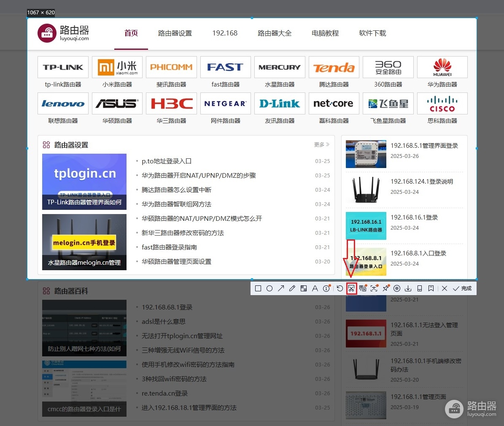The image size is (504, 426).
Task: Click the MERCURY brand logo
Action: [x=280, y=67]
